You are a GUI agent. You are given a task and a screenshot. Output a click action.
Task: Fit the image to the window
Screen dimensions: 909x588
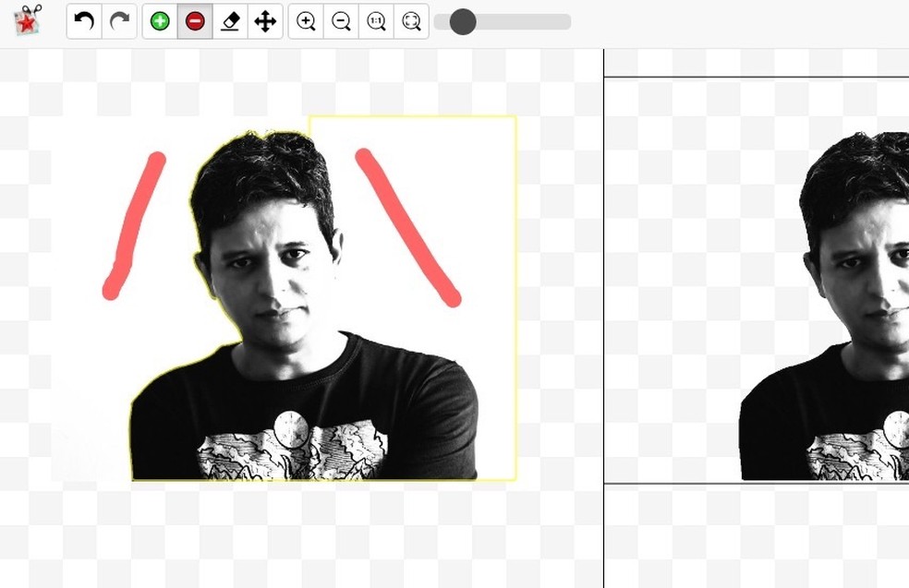(411, 21)
